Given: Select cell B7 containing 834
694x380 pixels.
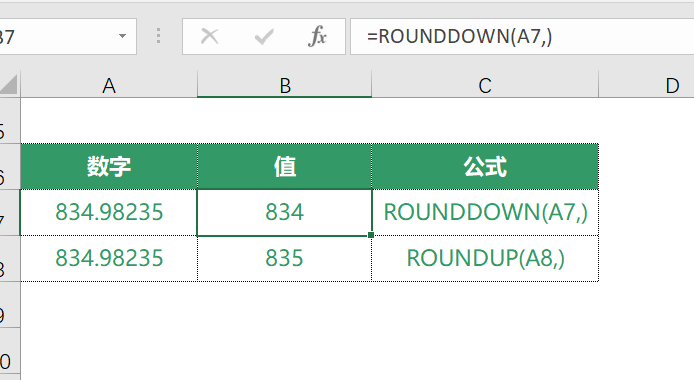Looking at the screenshot, I should coord(285,212).
